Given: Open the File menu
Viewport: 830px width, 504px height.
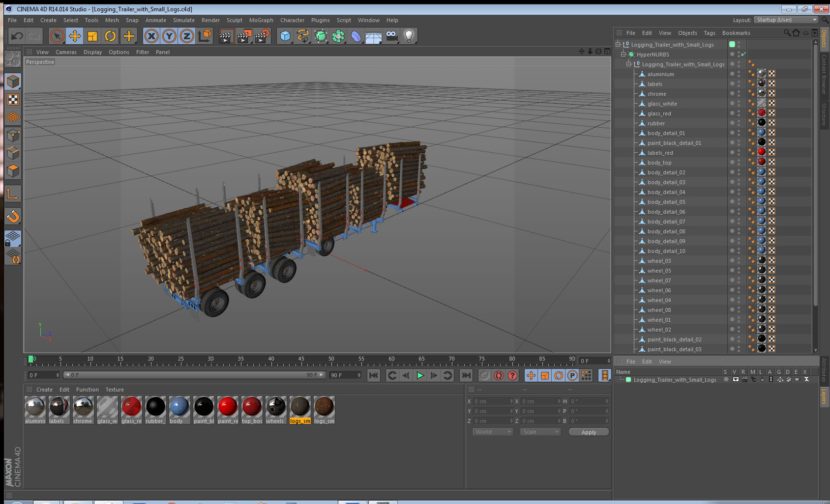Looking at the screenshot, I should [12, 20].
